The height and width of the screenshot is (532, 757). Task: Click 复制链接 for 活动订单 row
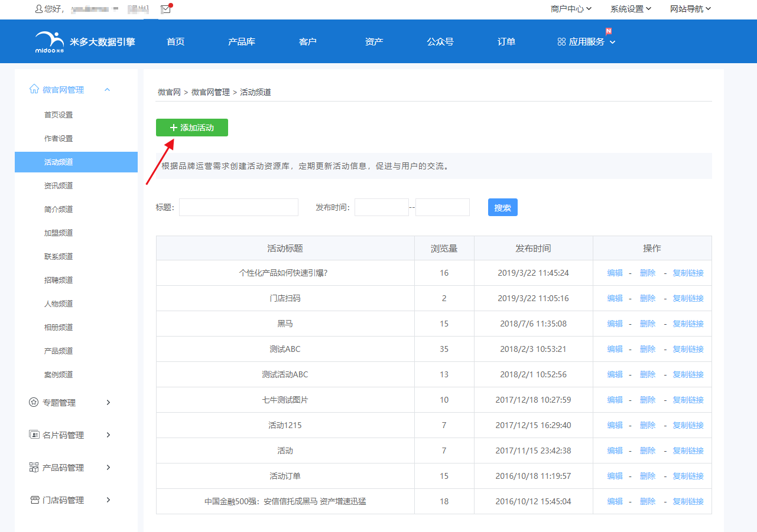(688, 476)
